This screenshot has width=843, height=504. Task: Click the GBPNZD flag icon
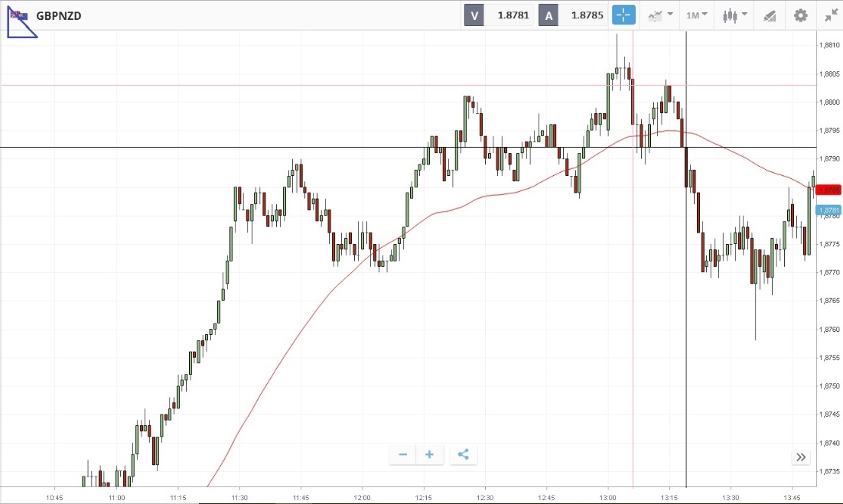19,15
